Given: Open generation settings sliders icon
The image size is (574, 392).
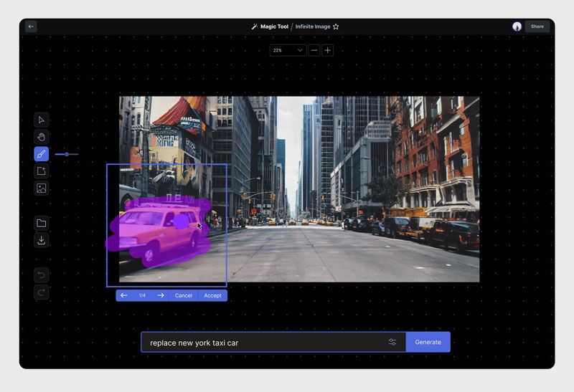Looking at the screenshot, I should pyautogui.click(x=392, y=343).
